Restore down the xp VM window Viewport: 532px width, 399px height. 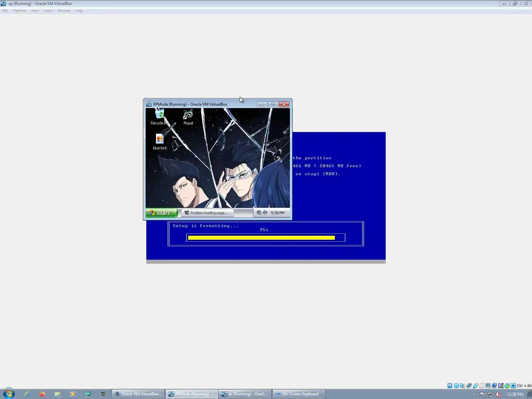coord(515,4)
